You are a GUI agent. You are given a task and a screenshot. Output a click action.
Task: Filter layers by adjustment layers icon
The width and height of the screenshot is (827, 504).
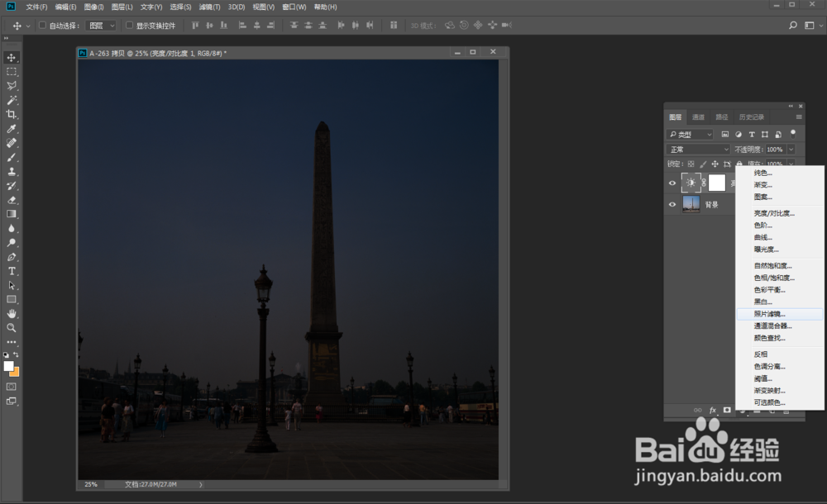click(x=739, y=135)
